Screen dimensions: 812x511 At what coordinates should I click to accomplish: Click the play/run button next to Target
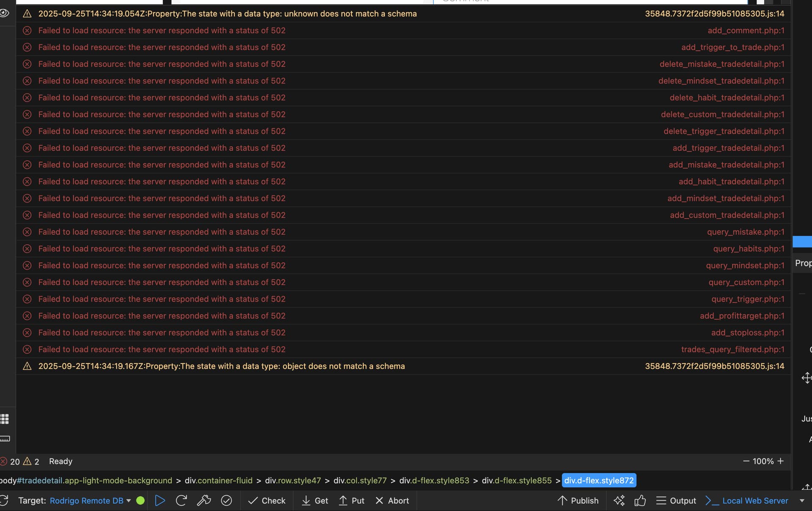click(160, 500)
